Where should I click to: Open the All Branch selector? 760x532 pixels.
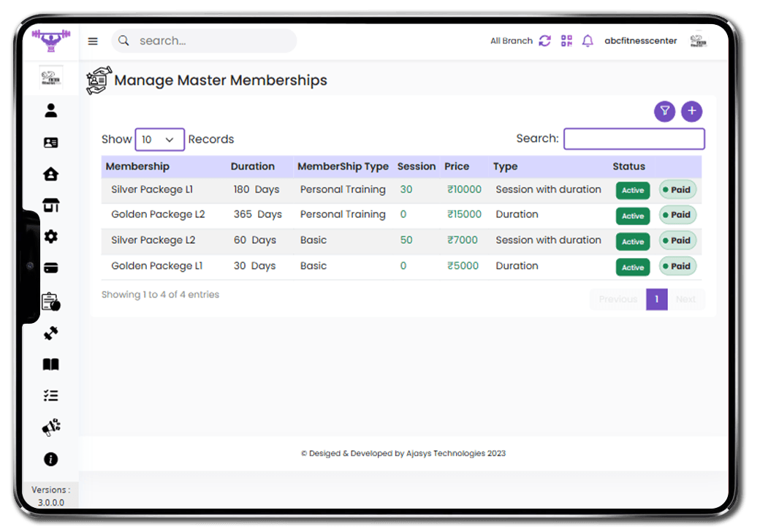pyautogui.click(x=511, y=41)
